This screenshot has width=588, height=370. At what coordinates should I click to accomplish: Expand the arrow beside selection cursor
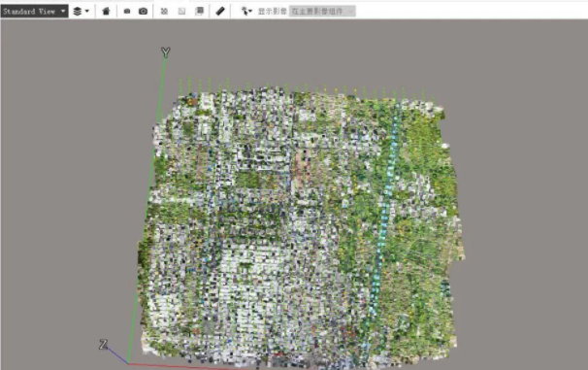coord(250,12)
